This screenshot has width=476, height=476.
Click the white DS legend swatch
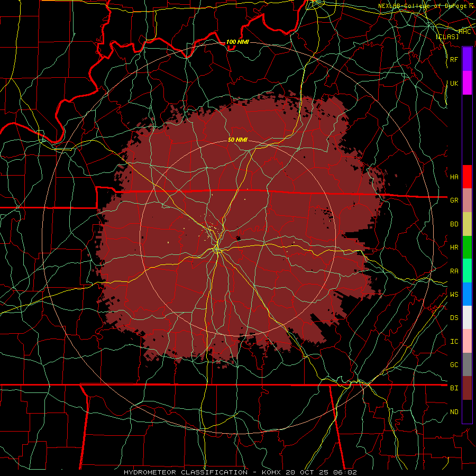(x=467, y=317)
